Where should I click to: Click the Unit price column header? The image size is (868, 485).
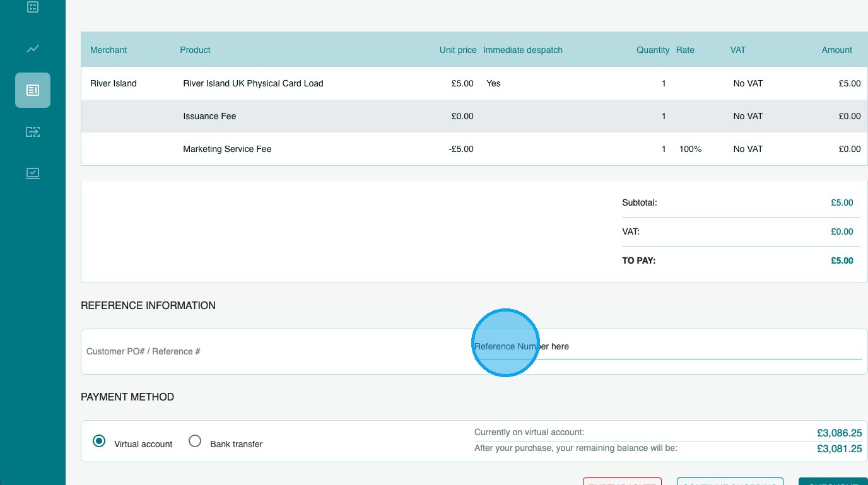click(458, 50)
